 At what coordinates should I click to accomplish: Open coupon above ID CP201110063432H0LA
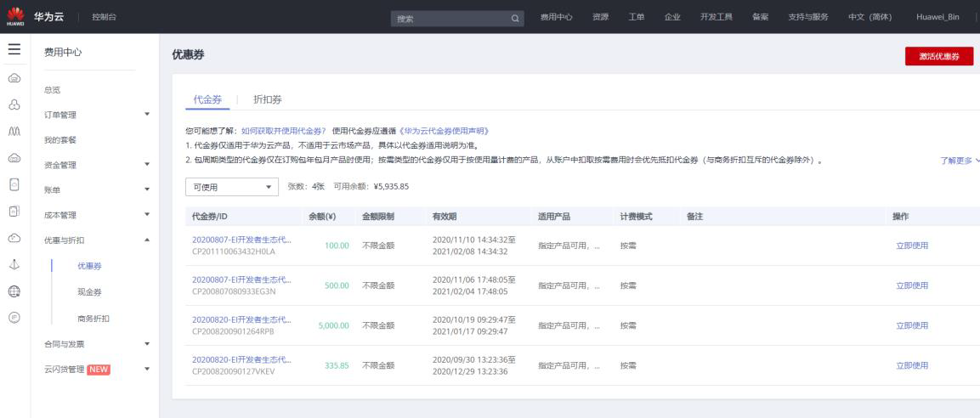click(242, 240)
